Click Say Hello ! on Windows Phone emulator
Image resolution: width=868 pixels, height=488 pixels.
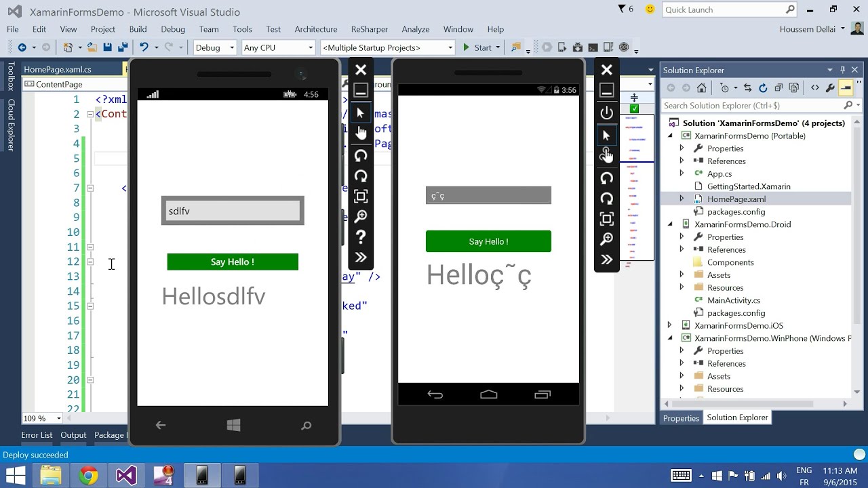(233, 262)
